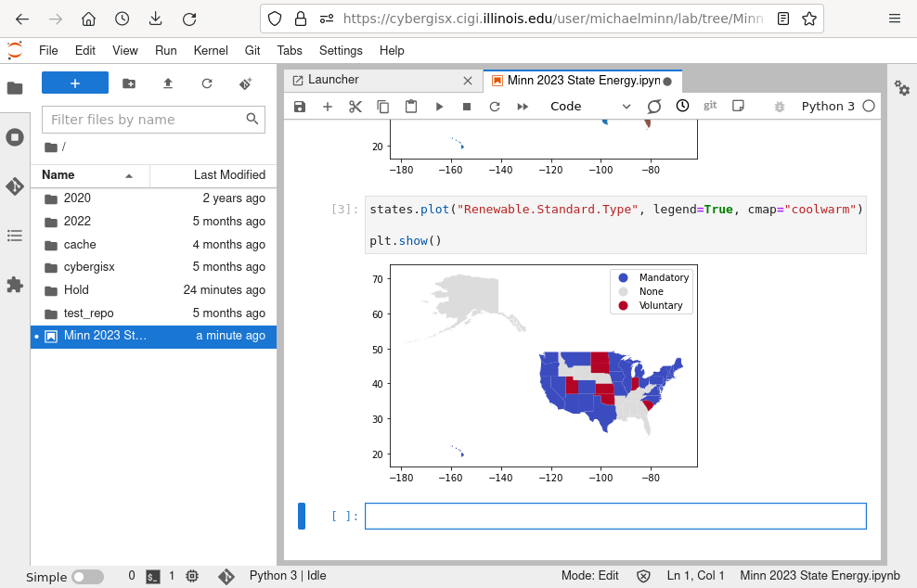Cut the selected cell with scissors icon

click(355, 107)
